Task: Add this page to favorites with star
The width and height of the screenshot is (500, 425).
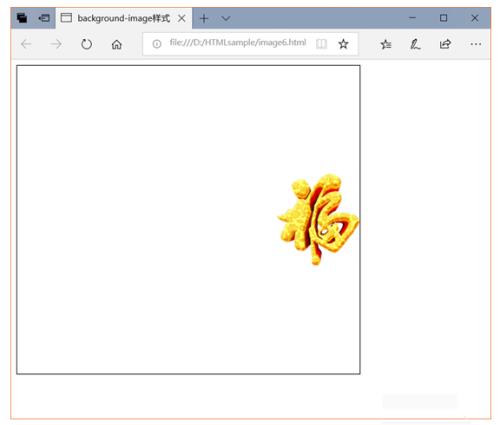Action: 343,44
